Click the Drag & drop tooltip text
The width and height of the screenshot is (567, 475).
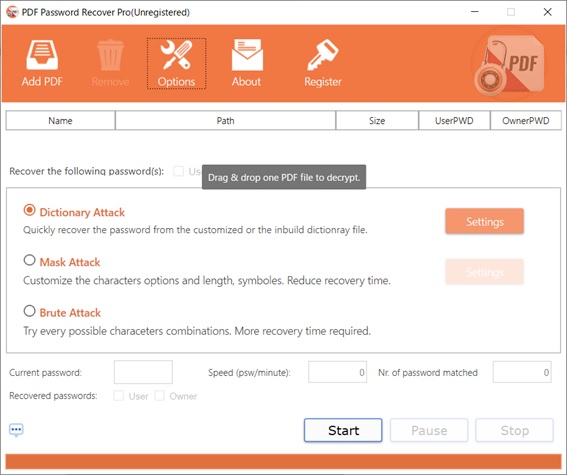point(284,177)
